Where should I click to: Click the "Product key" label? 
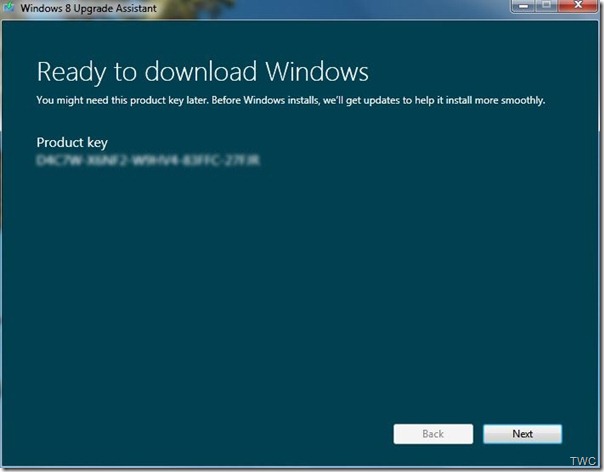(72, 143)
